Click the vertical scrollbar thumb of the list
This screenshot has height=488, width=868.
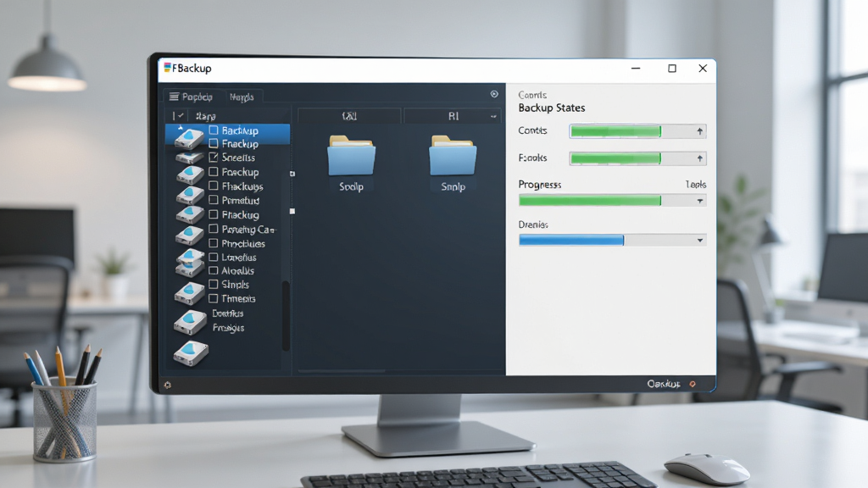[286, 316]
